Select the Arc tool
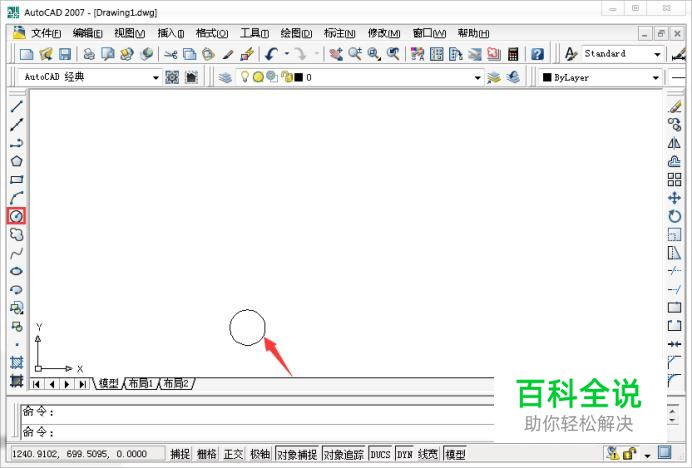 (16, 198)
